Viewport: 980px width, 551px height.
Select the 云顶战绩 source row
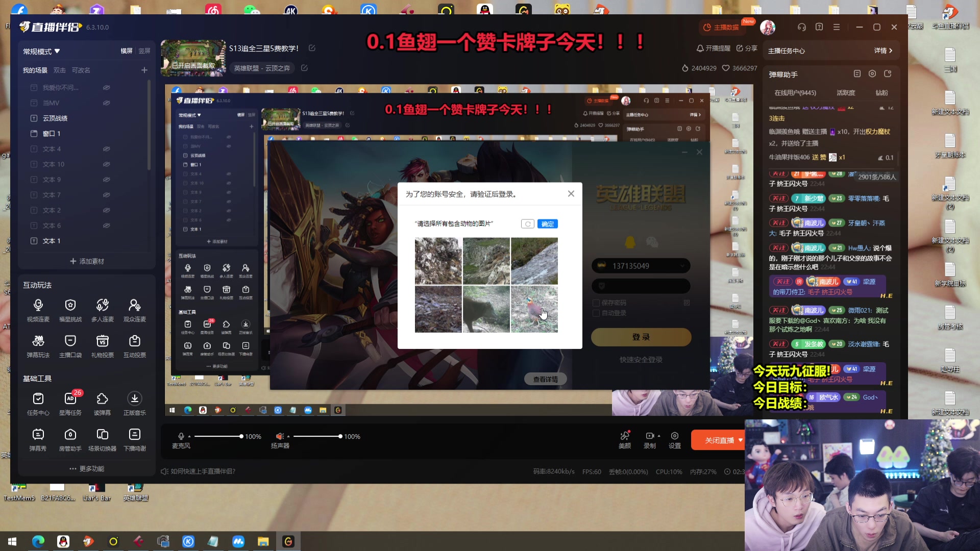tap(84, 118)
